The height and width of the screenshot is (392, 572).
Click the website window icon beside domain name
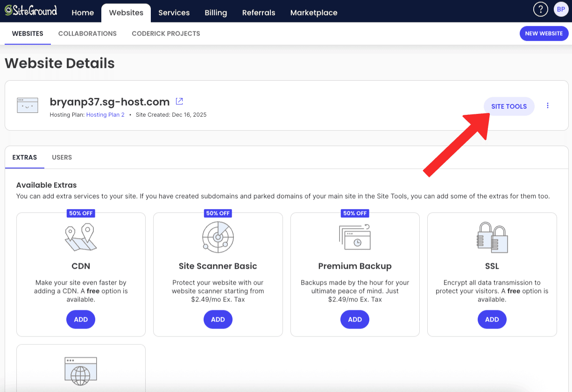[x=28, y=105]
